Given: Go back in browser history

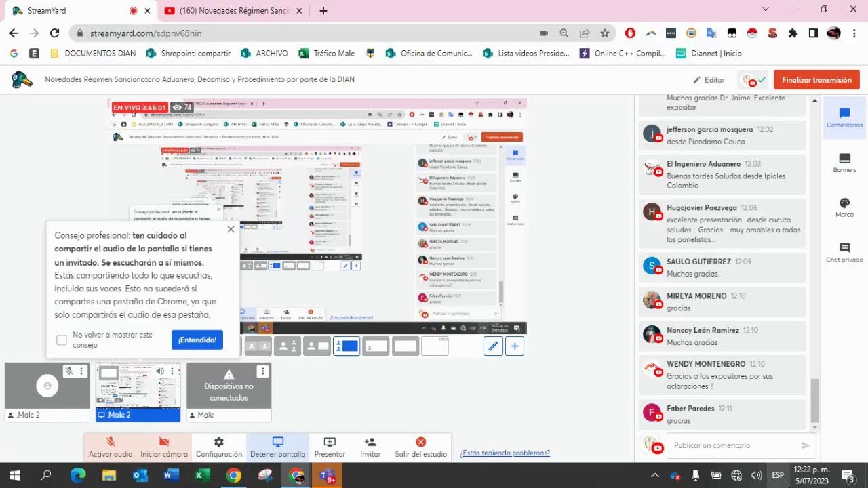Looking at the screenshot, I should tap(14, 33).
